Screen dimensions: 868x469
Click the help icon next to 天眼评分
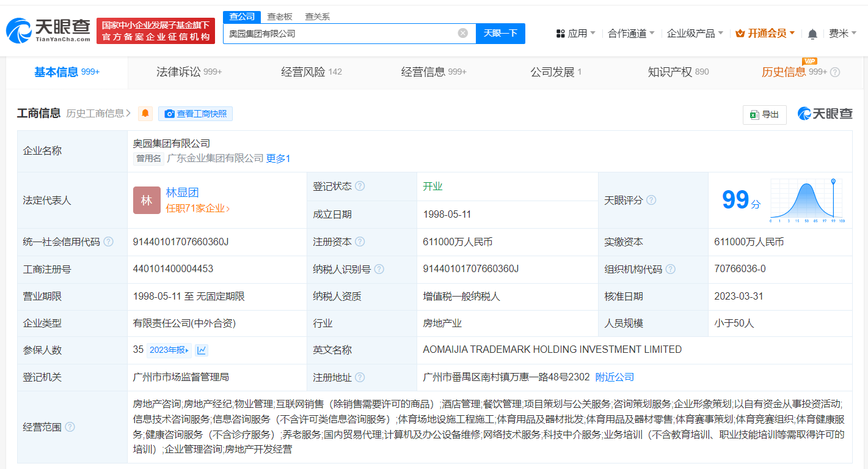pyautogui.click(x=651, y=200)
